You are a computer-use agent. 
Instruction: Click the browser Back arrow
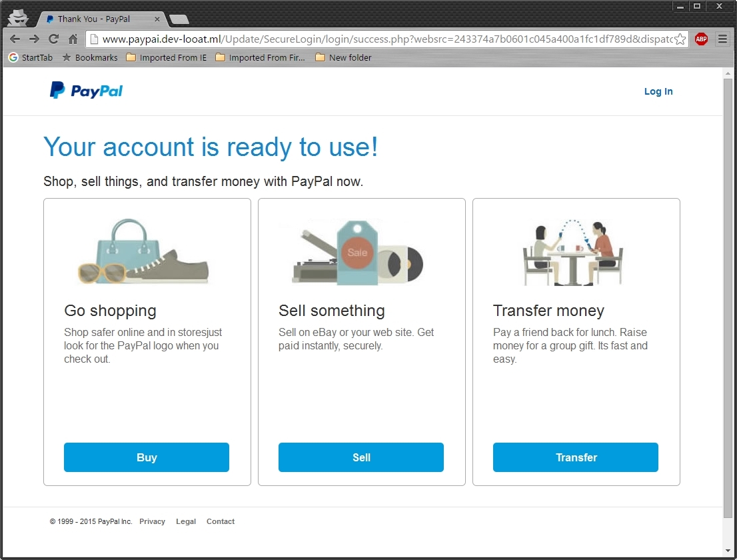tap(15, 39)
